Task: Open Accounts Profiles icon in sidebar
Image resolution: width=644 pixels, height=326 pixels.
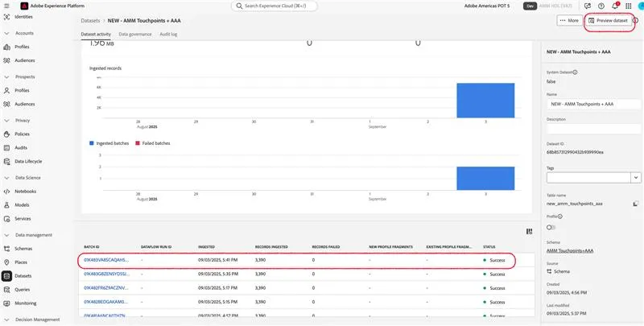Action: (6, 47)
